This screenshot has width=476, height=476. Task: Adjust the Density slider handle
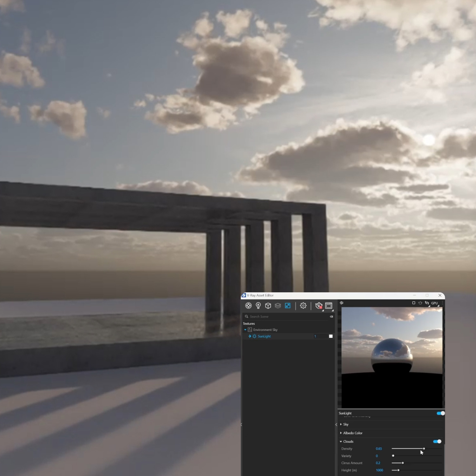(424, 448)
